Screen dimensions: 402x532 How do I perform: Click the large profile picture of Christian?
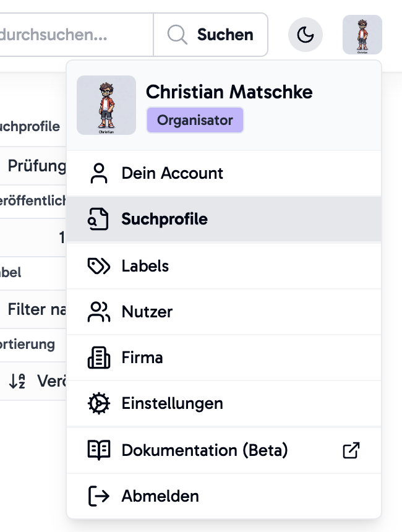[106, 105]
